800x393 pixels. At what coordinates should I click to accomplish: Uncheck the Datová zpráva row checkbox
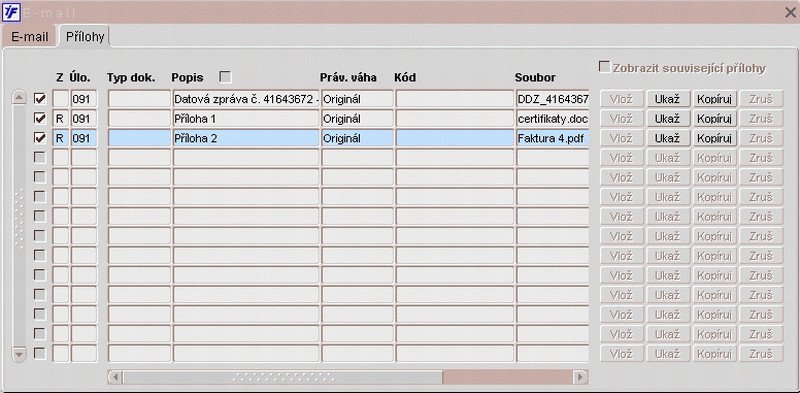40,99
